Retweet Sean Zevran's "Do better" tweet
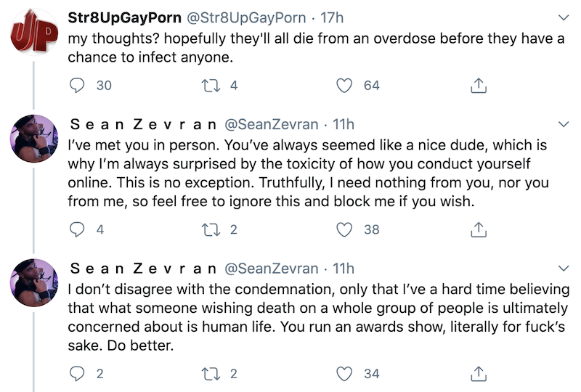581x392 pixels. [x=210, y=374]
